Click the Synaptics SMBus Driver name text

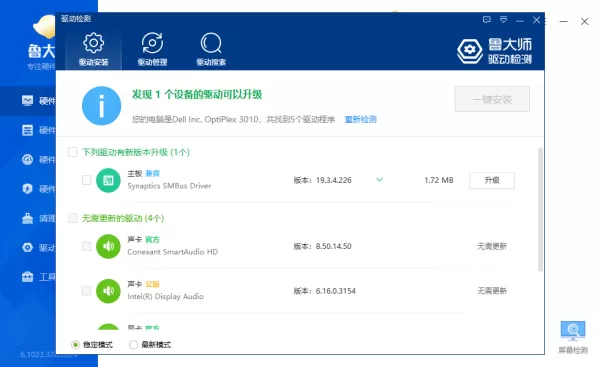pos(169,186)
